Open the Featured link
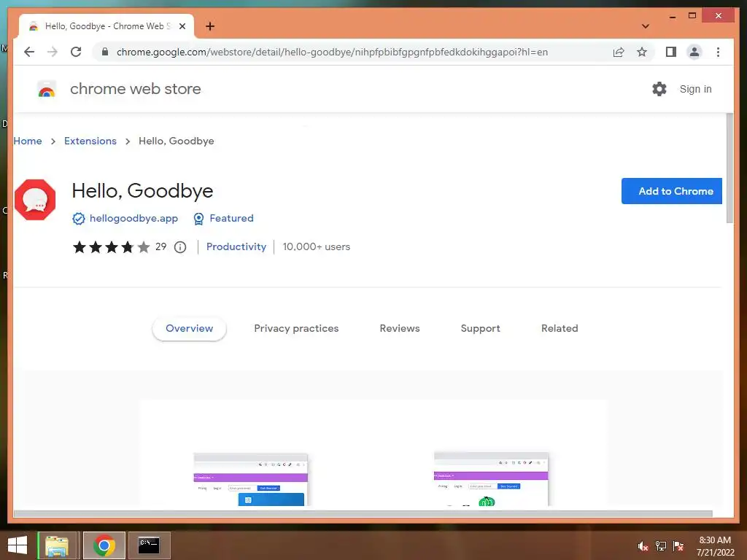The height and width of the screenshot is (560, 747). [231, 218]
